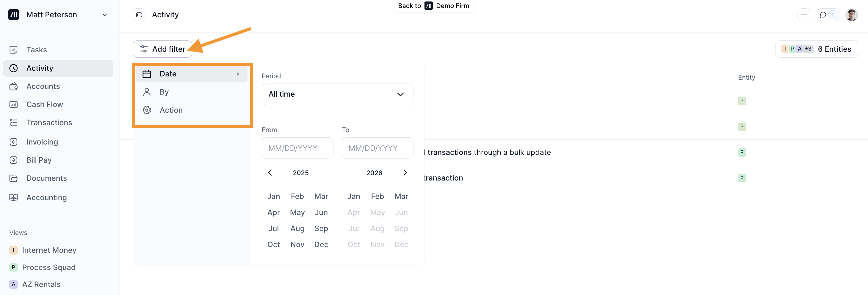Open the Documents section
The height and width of the screenshot is (295, 868).
(x=46, y=178)
